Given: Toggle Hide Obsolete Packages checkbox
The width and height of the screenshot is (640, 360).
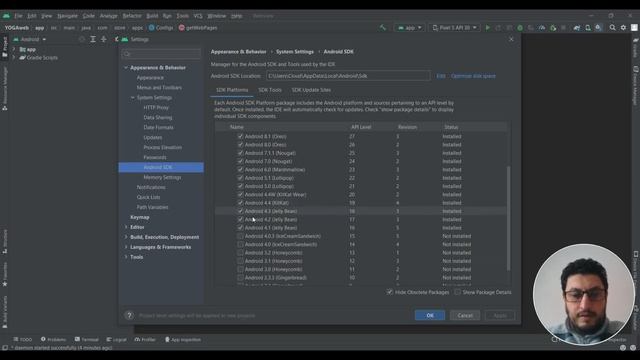Looking at the screenshot, I should 390,292.
